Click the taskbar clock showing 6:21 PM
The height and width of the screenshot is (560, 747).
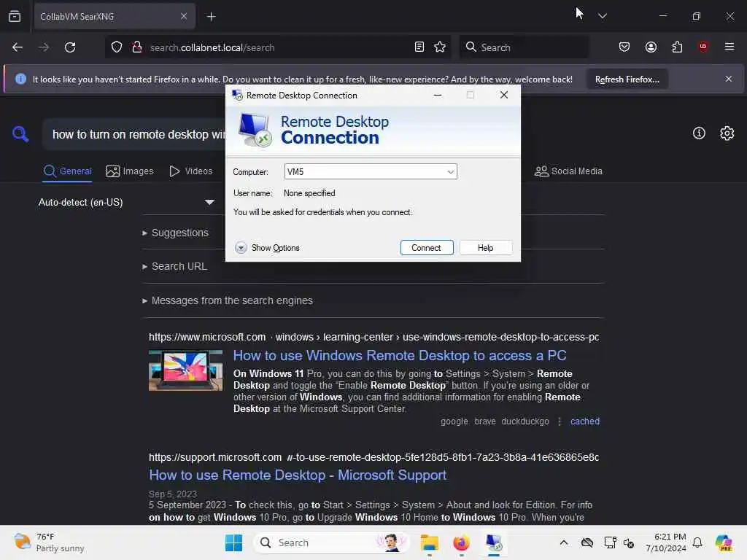point(665,542)
